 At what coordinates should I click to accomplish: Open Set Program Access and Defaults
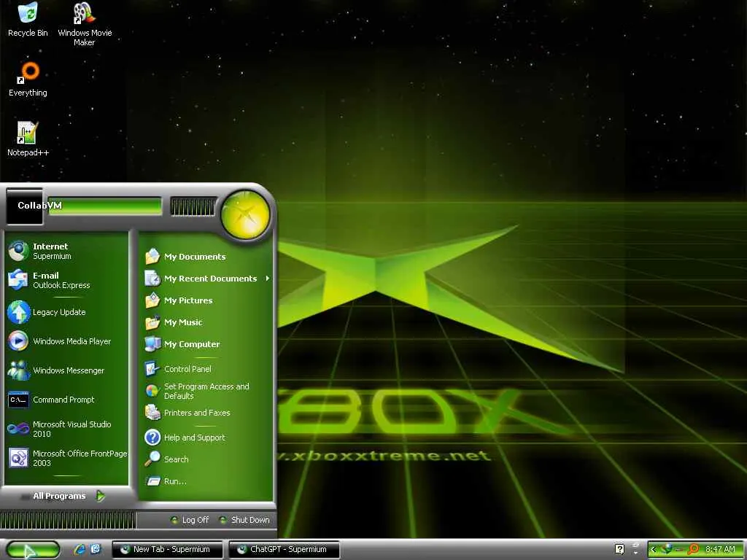[206, 391]
